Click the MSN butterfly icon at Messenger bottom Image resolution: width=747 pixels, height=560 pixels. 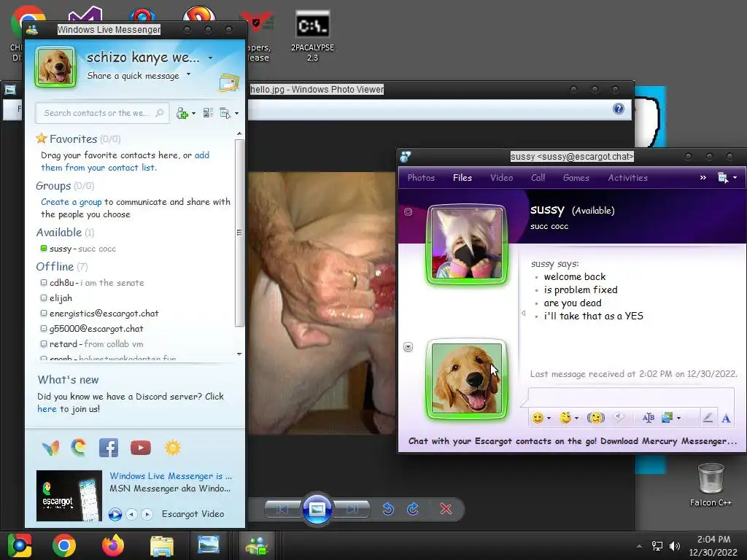point(50,448)
